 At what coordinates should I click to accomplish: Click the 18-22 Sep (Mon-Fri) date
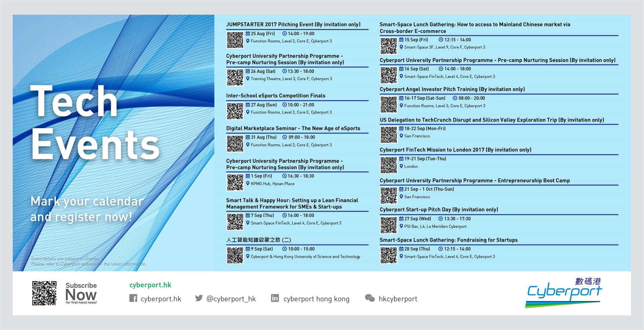click(425, 129)
